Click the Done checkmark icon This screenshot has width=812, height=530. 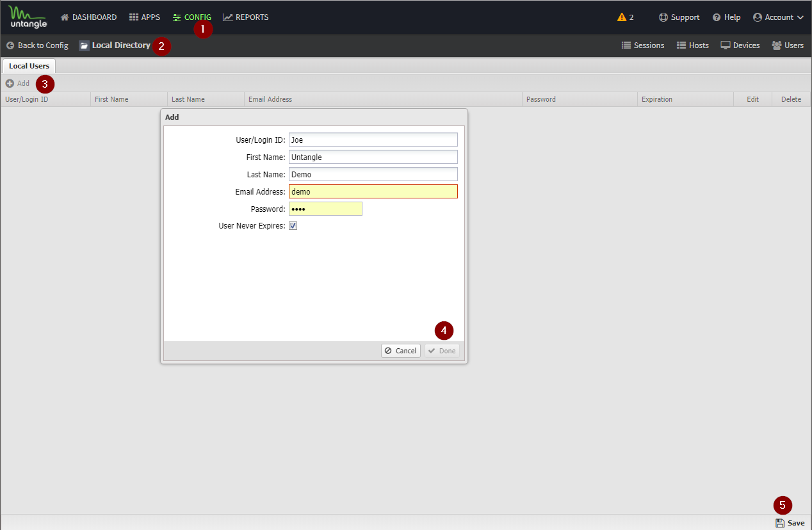point(432,351)
